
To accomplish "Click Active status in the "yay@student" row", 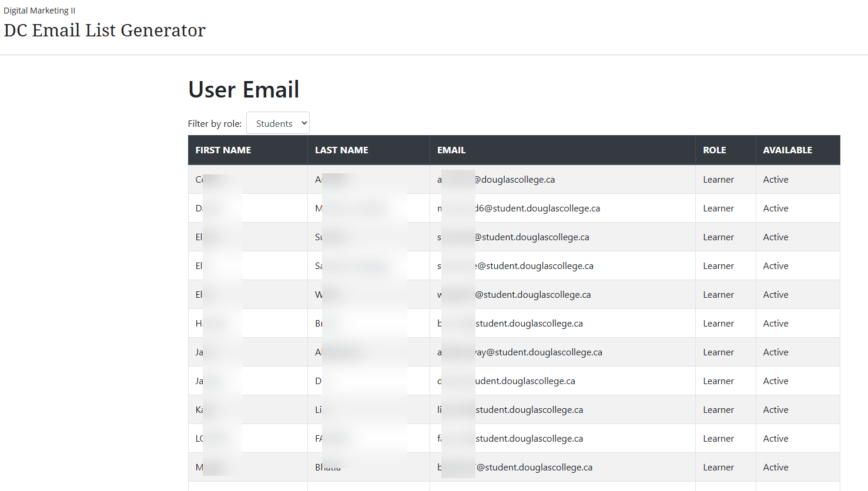I will (776, 352).
